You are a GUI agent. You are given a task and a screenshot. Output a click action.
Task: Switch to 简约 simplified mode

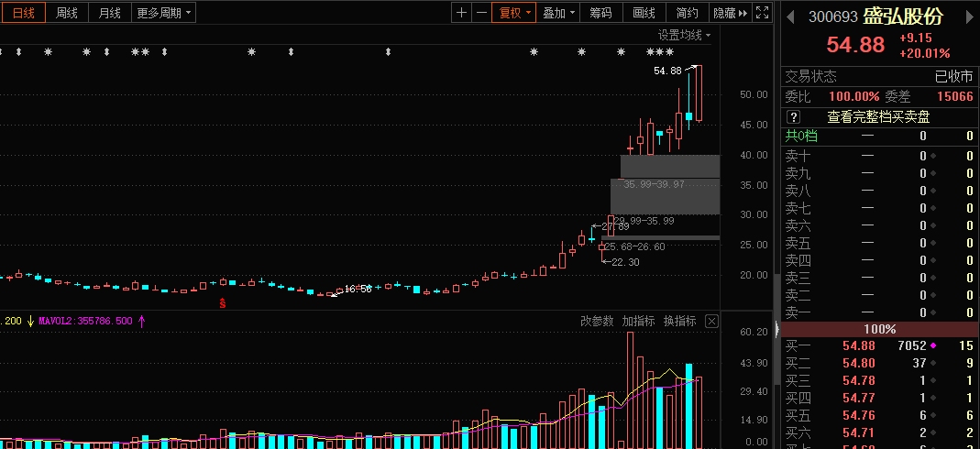click(x=688, y=13)
